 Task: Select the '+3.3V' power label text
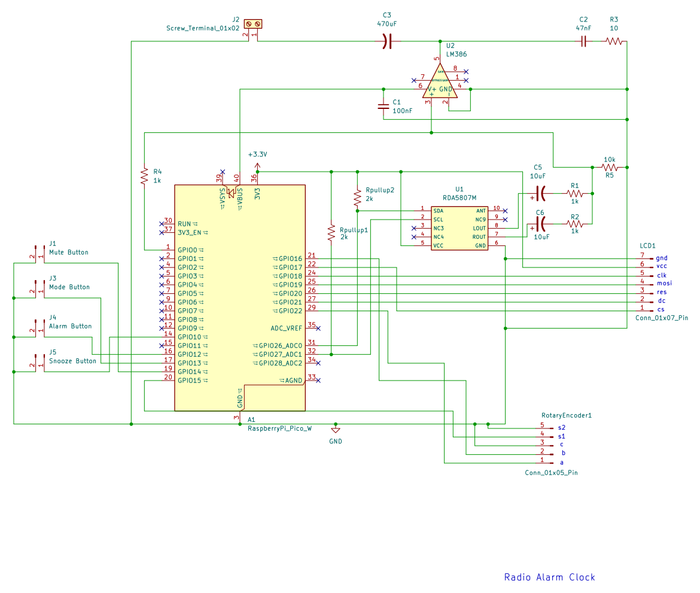coord(258,154)
